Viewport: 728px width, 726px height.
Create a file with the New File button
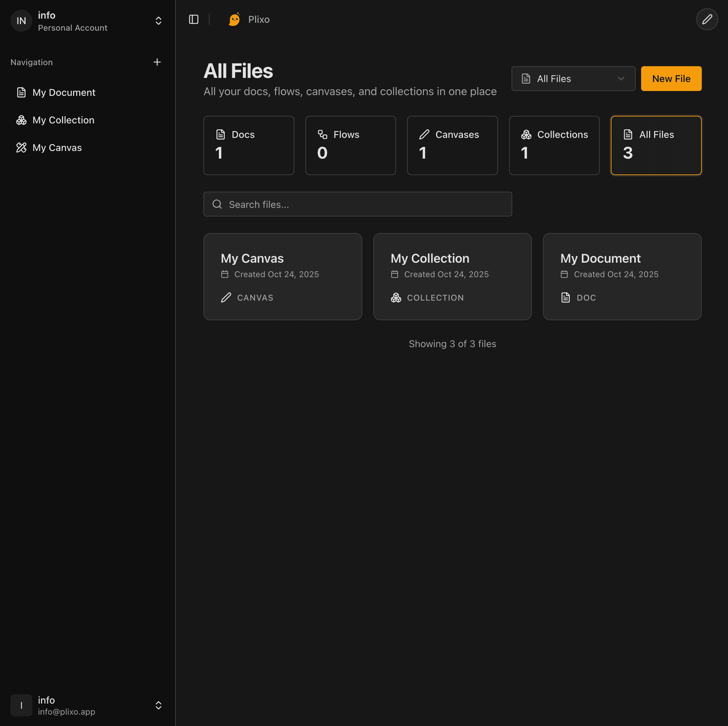coord(671,78)
